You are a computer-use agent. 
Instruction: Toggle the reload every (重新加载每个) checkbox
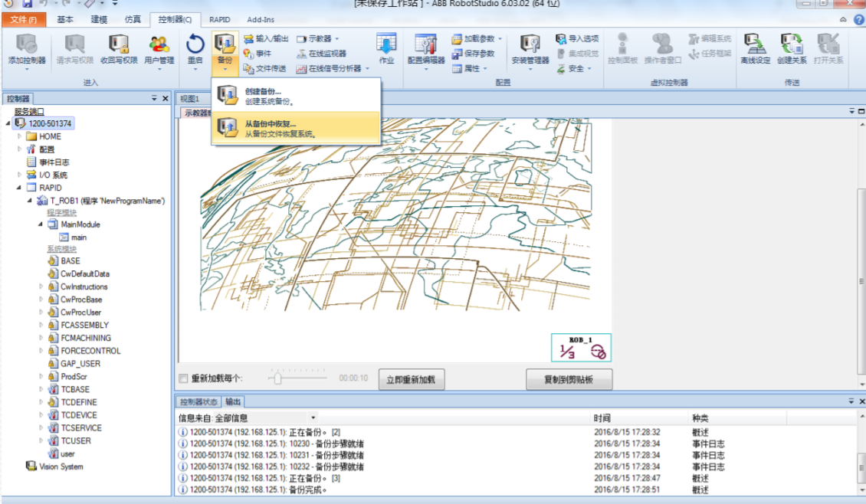pyautogui.click(x=183, y=378)
